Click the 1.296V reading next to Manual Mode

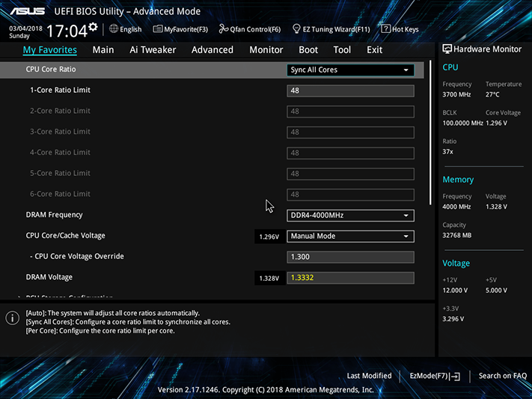269,237
